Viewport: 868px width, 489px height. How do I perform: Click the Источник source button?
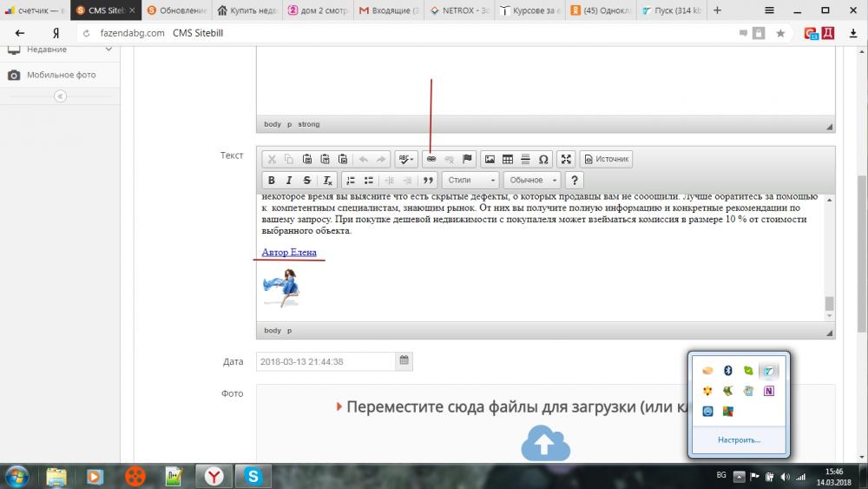[x=606, y=159]
